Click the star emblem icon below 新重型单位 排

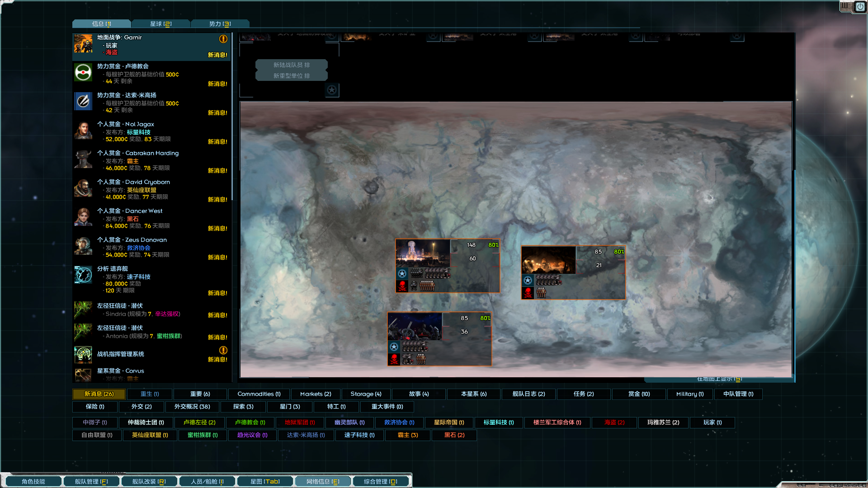tap(332, 90)
